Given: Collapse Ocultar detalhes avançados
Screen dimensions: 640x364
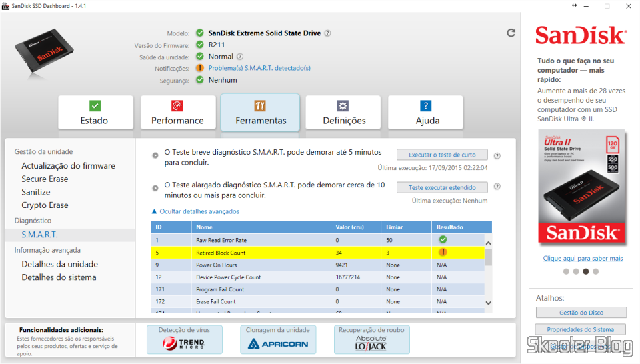Looking at the screenshot, I should click(195, 211).
